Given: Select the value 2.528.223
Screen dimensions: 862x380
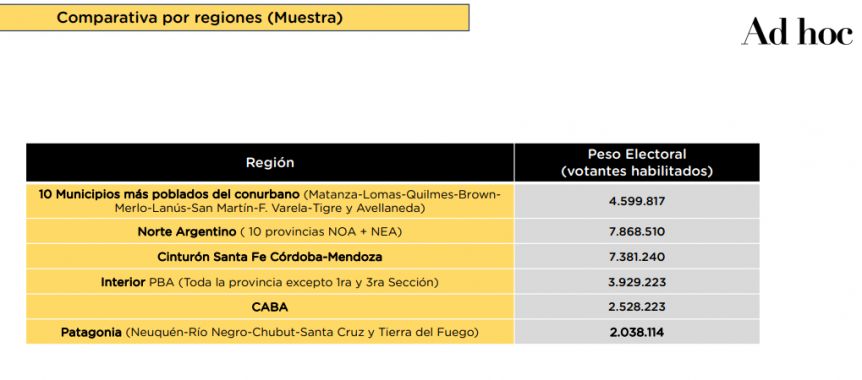Looking at the screenshot, I should [637, 307].
